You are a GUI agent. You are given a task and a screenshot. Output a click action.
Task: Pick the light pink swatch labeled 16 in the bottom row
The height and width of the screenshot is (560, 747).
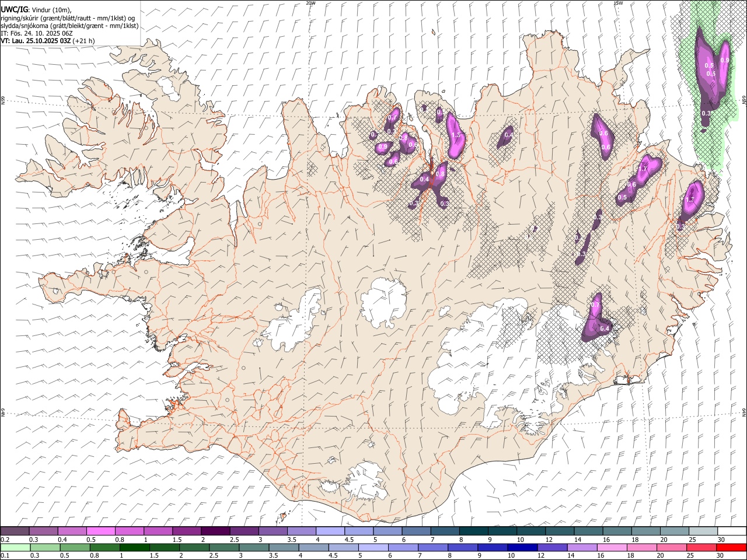click(x=613, y=547)
